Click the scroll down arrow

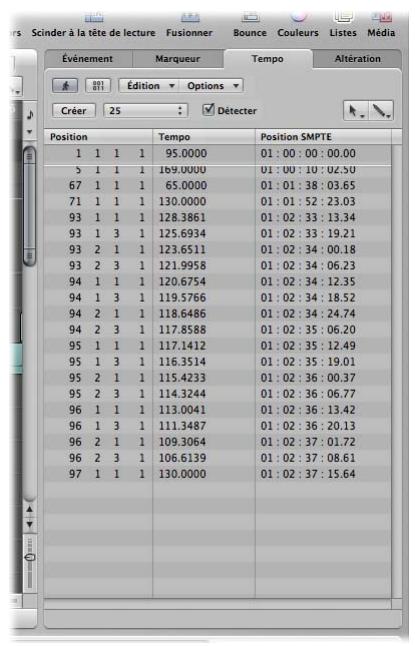pos(30,524)
